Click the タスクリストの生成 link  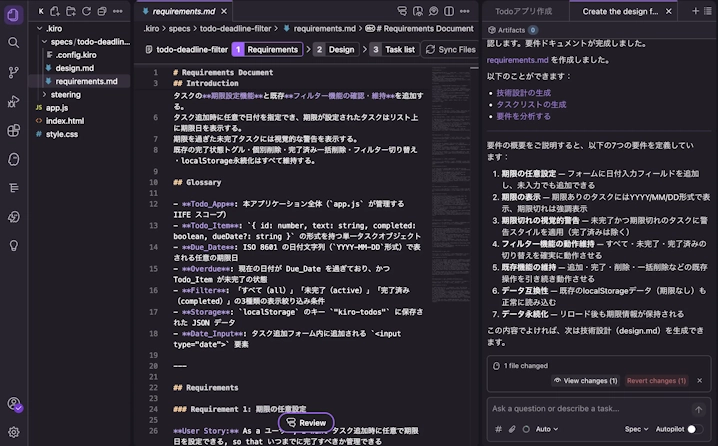click(x=531, y=104)
